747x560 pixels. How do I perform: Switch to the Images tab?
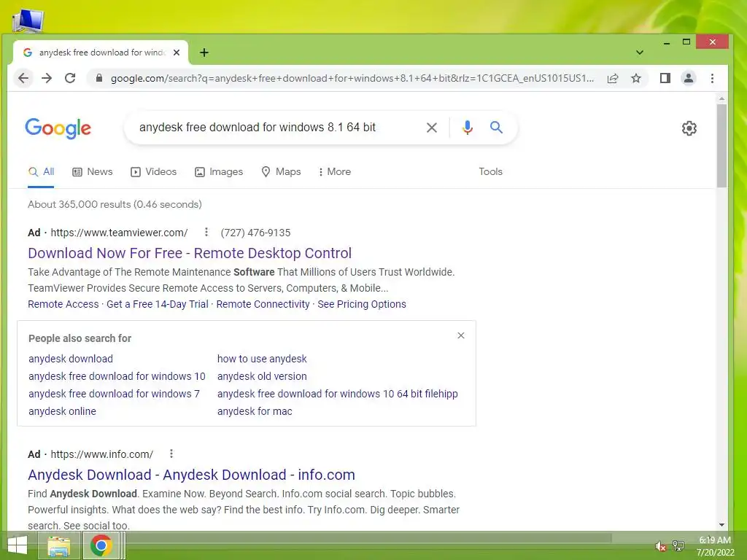click(x=219, y=172)
